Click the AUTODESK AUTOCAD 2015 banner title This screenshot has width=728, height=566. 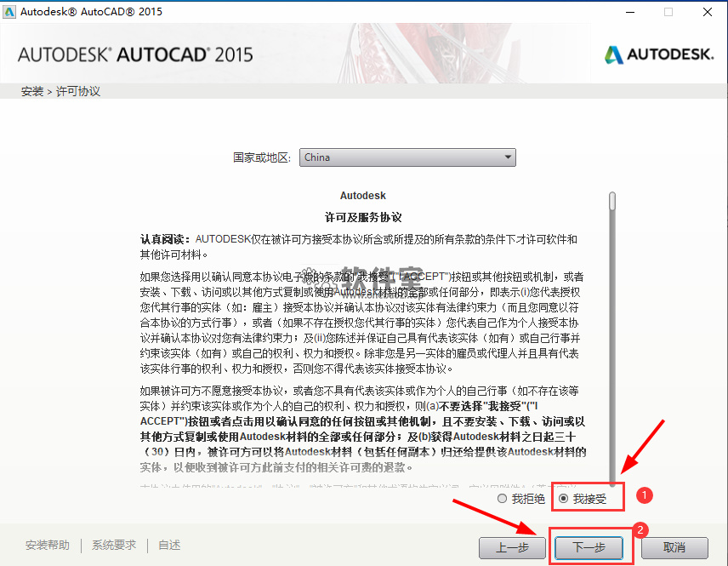(x=135, y=54)
